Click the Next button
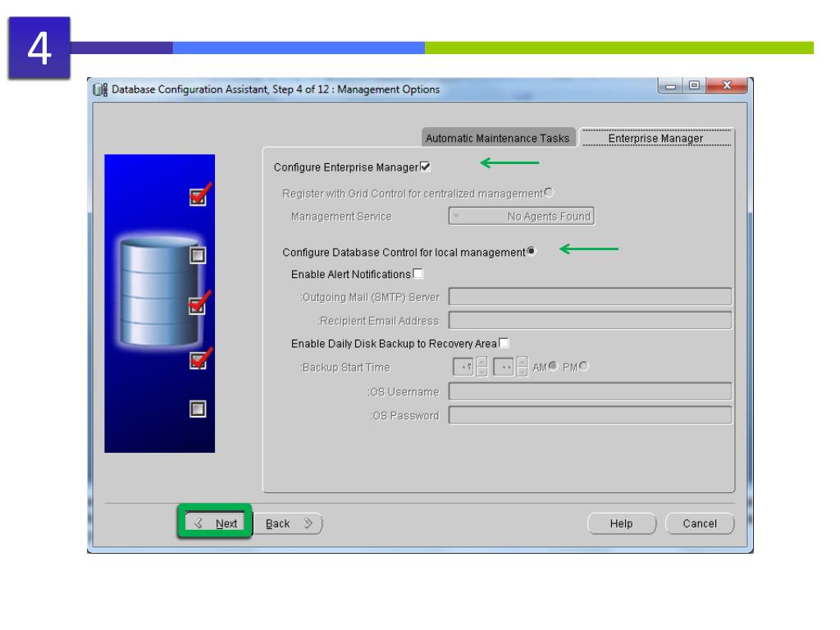840x630 pixels. click(216, 523)
